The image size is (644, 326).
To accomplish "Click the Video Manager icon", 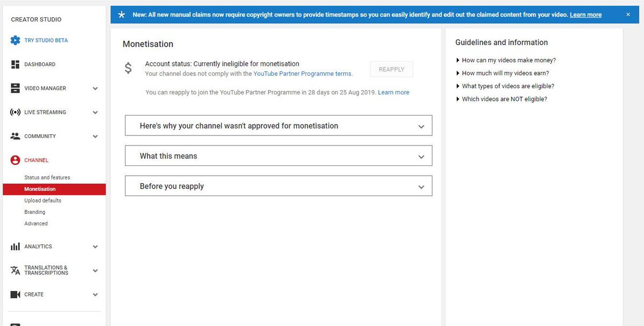I will pos(15,88).
